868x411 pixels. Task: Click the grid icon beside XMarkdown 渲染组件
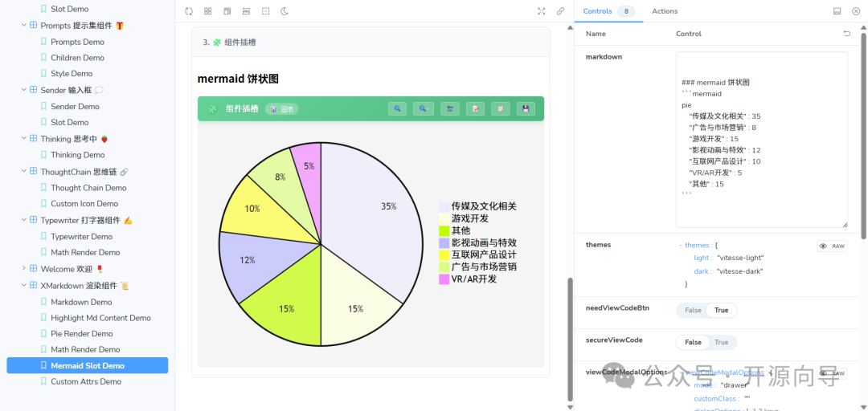[x=33, y=286]
